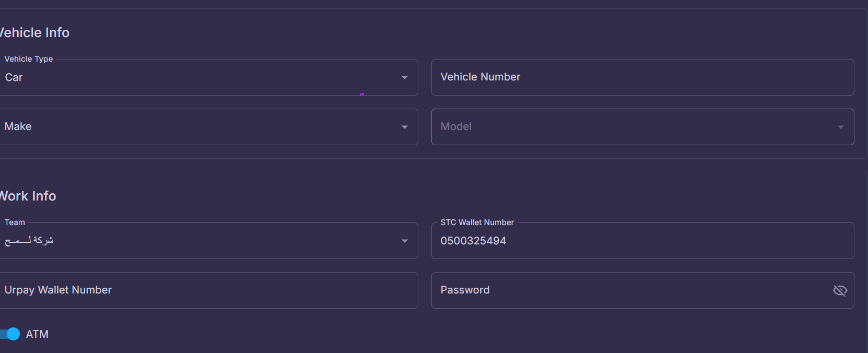Expand the Vehicle Type dropdown arrow
The image size is (868, 353).
click(404, 77)
